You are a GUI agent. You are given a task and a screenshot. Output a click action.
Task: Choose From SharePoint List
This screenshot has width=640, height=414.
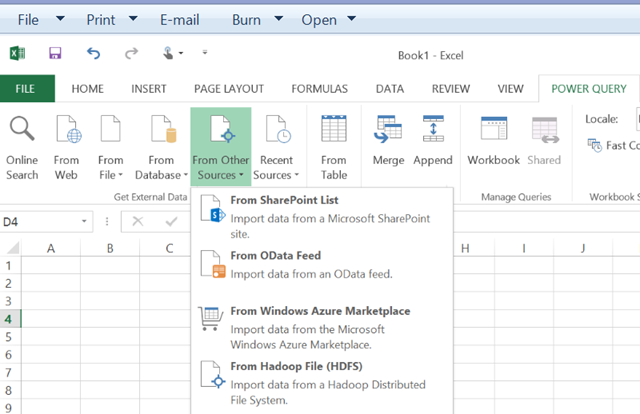tap(322, 216)
